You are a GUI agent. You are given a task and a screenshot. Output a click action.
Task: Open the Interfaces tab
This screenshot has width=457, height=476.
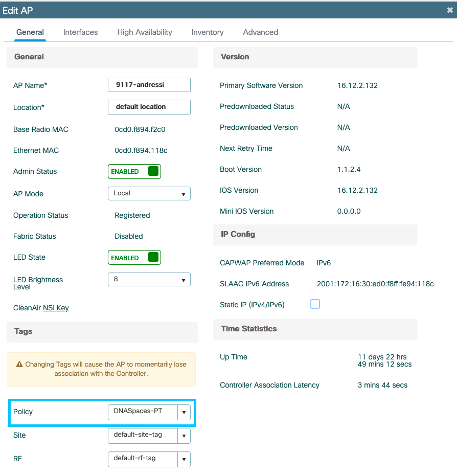tap(80, 32)
